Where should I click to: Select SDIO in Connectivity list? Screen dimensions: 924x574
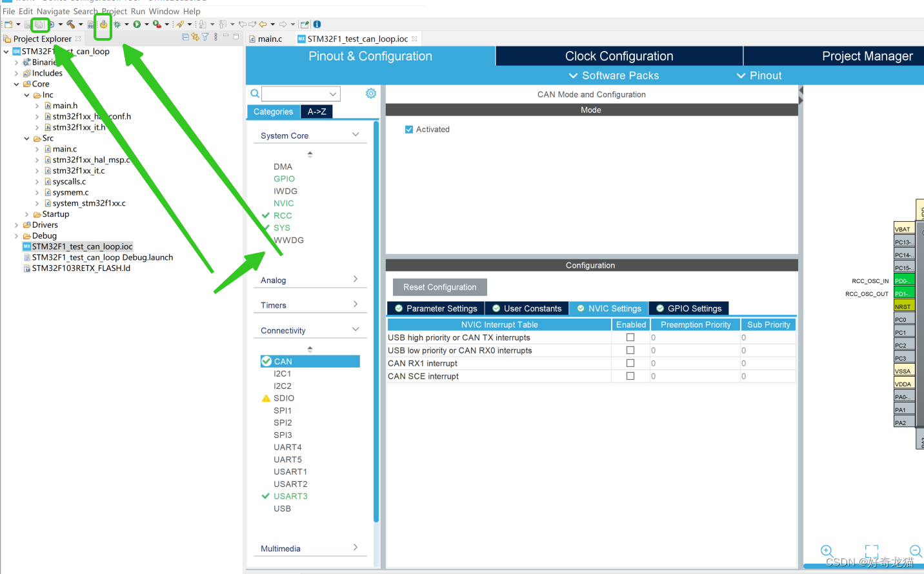click(284, 398)
